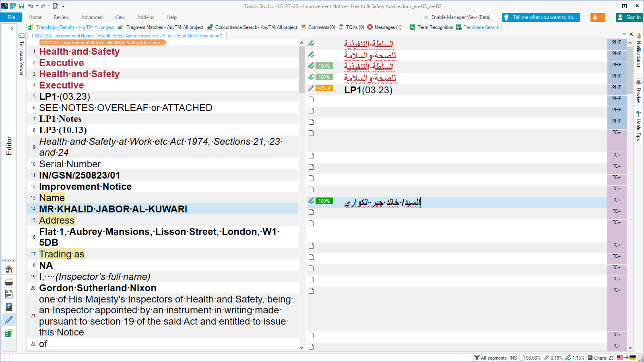
Task: Switch to the Review ribbon tab
Action: (x=61, y=17)
